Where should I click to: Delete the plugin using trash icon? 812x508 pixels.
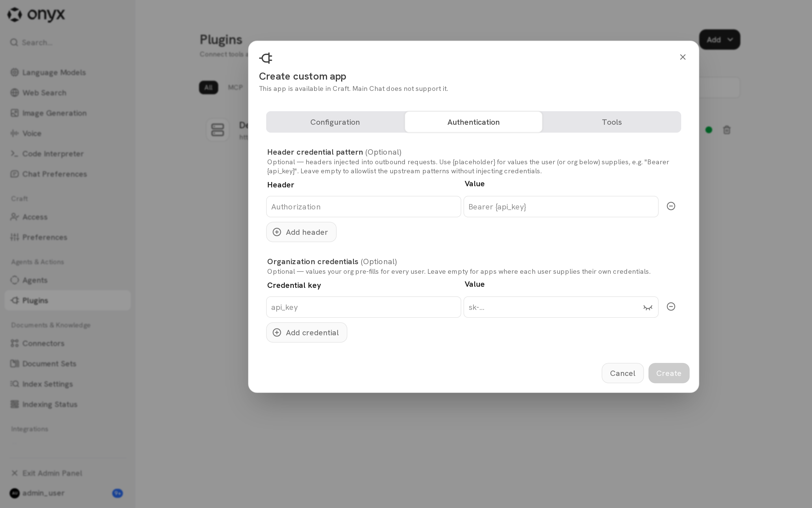pos(727,130)
